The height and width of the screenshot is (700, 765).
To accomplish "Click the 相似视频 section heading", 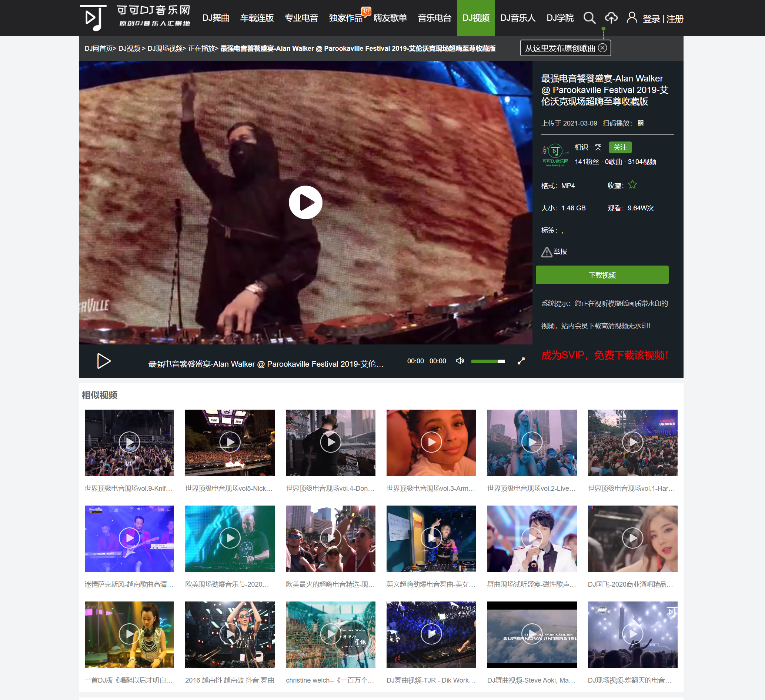I will point(99,395).
